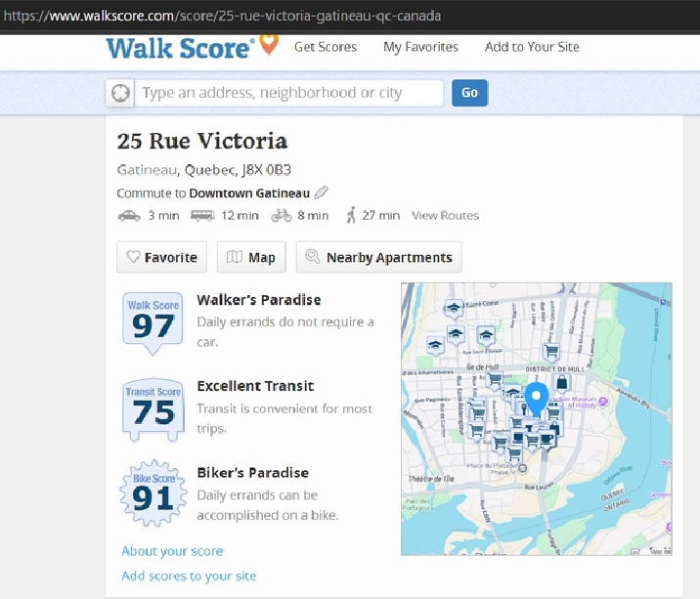
Task: Click the 8 min biking commute time
Action: pos(313,216)
